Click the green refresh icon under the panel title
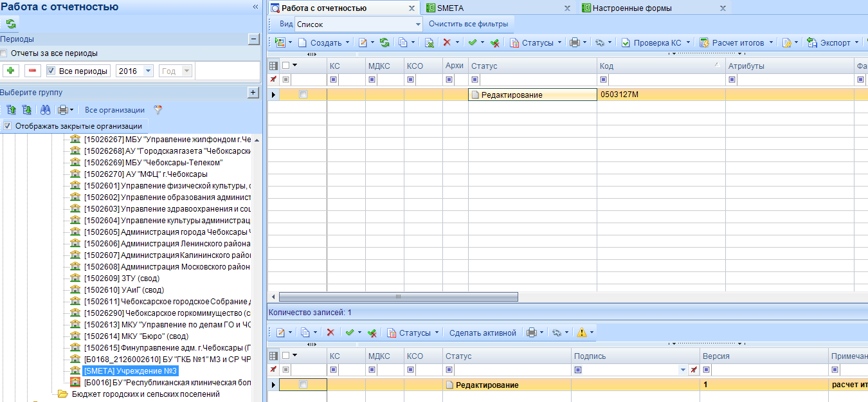Screen dimensions: 868x402 (x=11, y=24)
